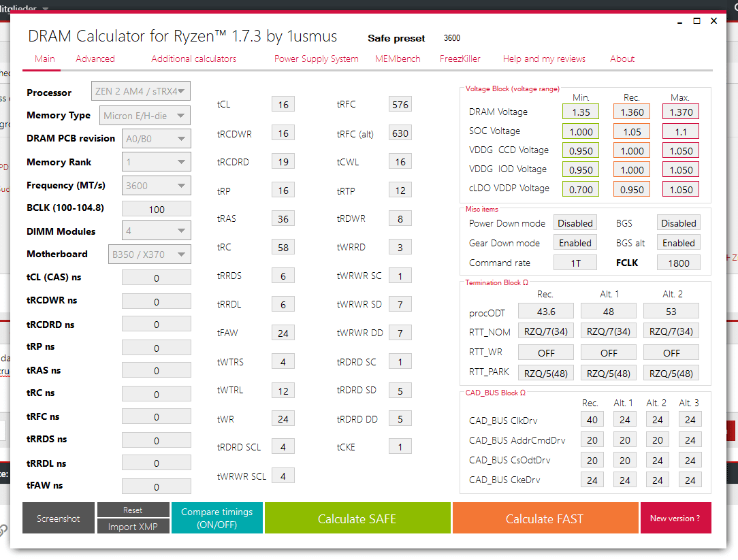Click CAD_BUS CkeDrv Alt. 3 value 24
The width and height of the screenshot is (738, 560).
click(690, 480)
